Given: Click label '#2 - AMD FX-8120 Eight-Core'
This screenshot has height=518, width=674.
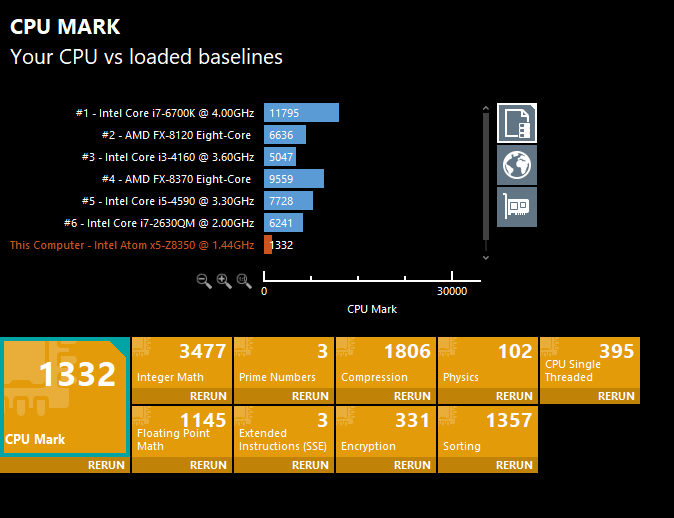Looking at the screenshot, I should click(176, 135).
